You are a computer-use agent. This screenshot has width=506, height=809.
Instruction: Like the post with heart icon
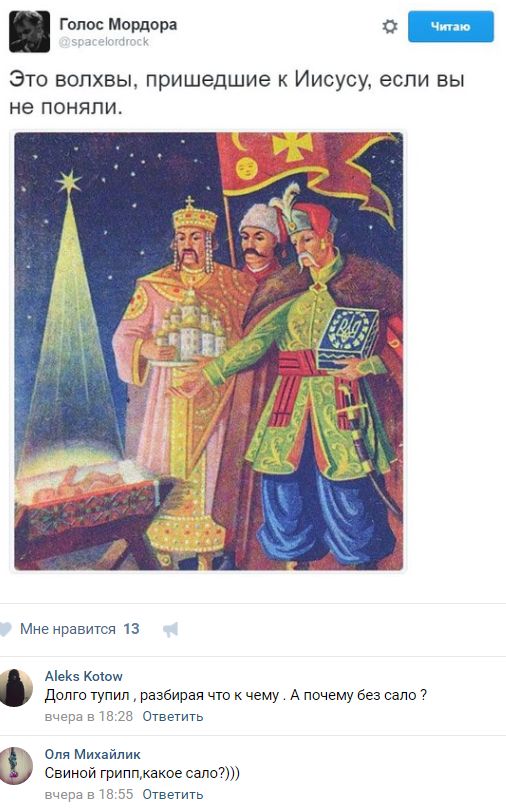click(x=5, y=628)
